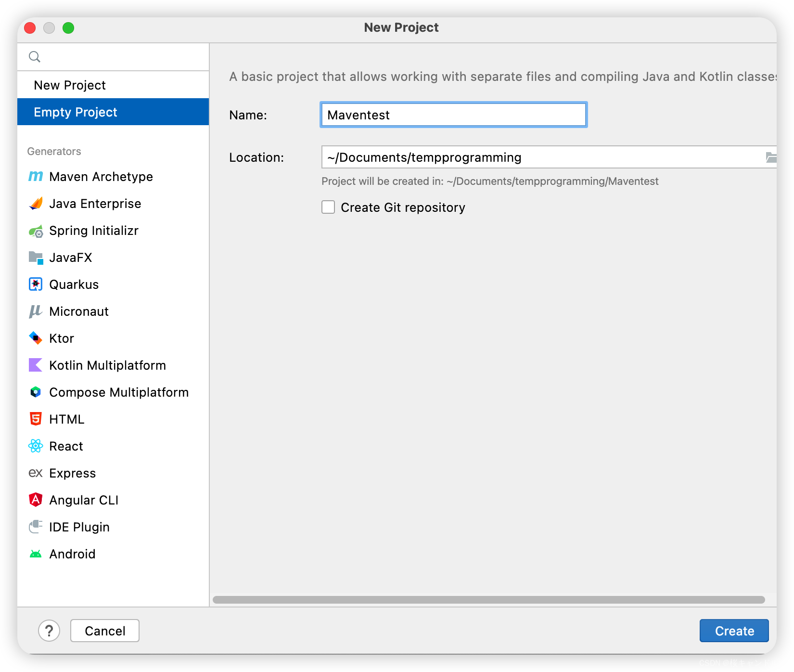Click the HTML5 shield icon
The width and height of the screenshot is (794, 672).
[x=36, y=419]
